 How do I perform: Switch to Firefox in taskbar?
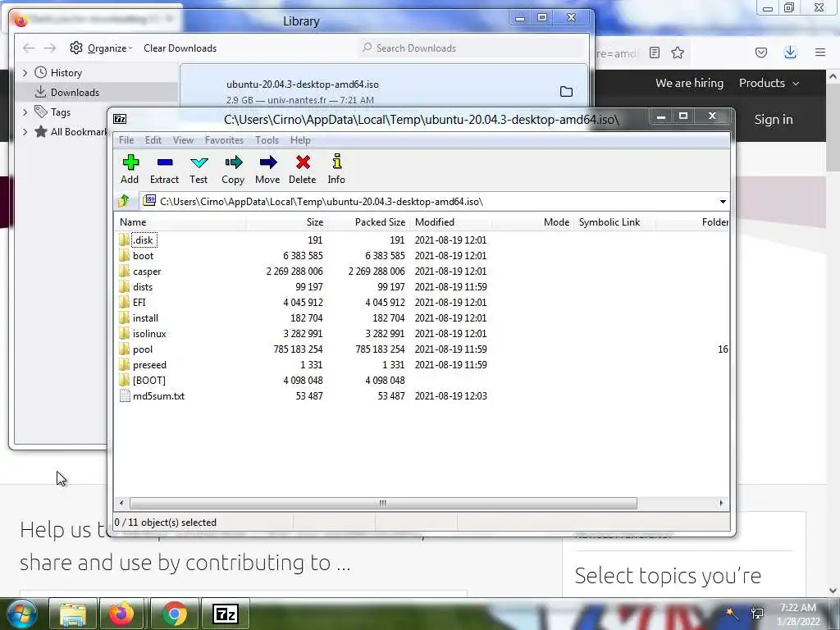(121, 614)
